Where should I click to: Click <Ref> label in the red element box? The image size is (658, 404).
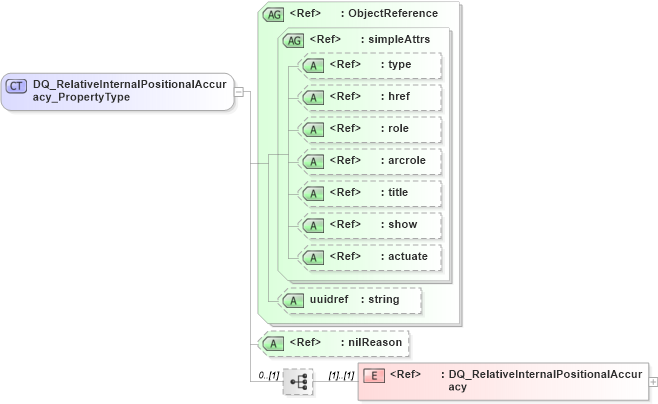click(405, 374)
